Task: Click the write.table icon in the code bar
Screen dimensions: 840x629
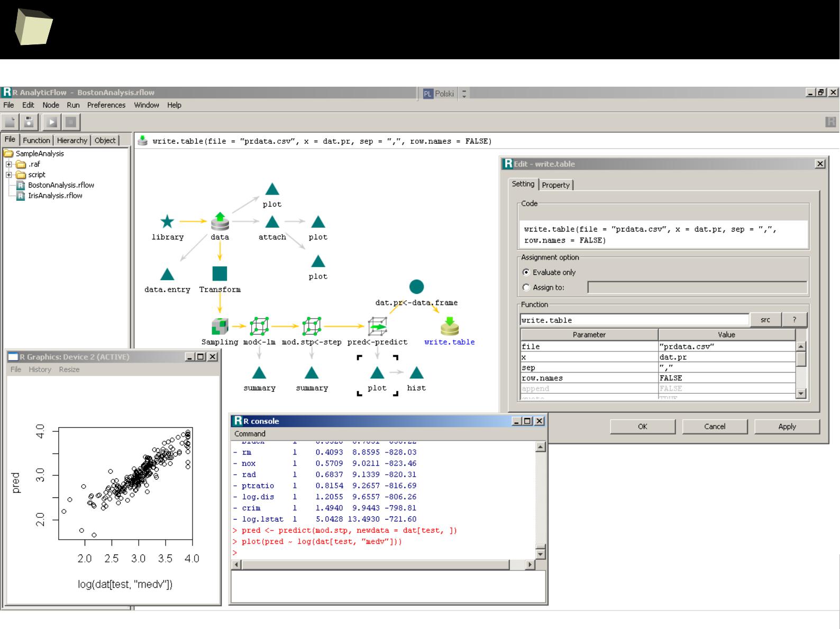Action: (x=142, y=141)
